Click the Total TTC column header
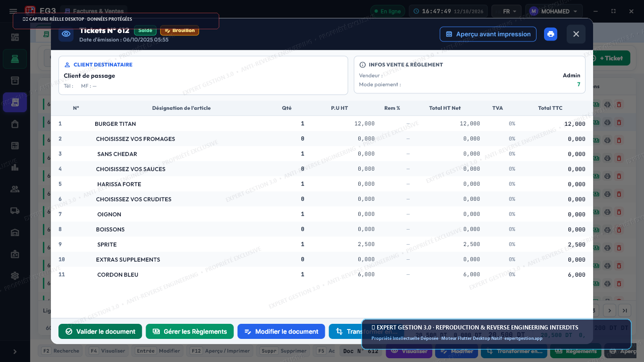The width and height of the screenshot is (644, 362). [550, 108]
